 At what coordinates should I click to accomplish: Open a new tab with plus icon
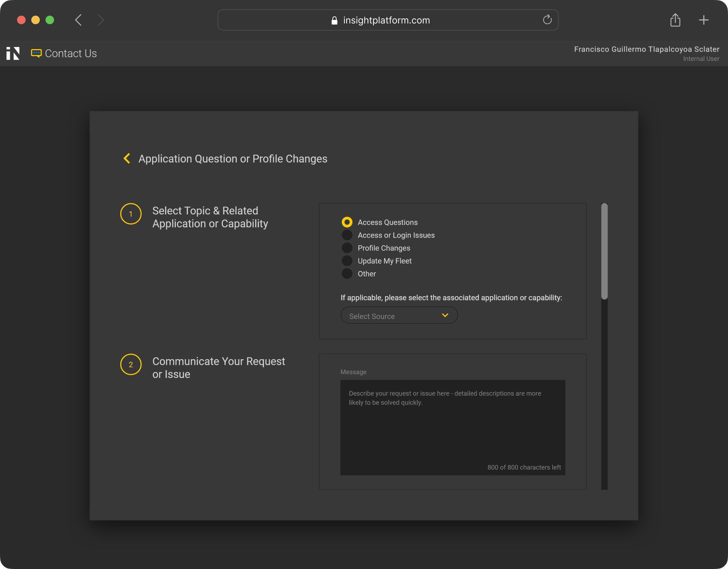(x=703, y=20)
